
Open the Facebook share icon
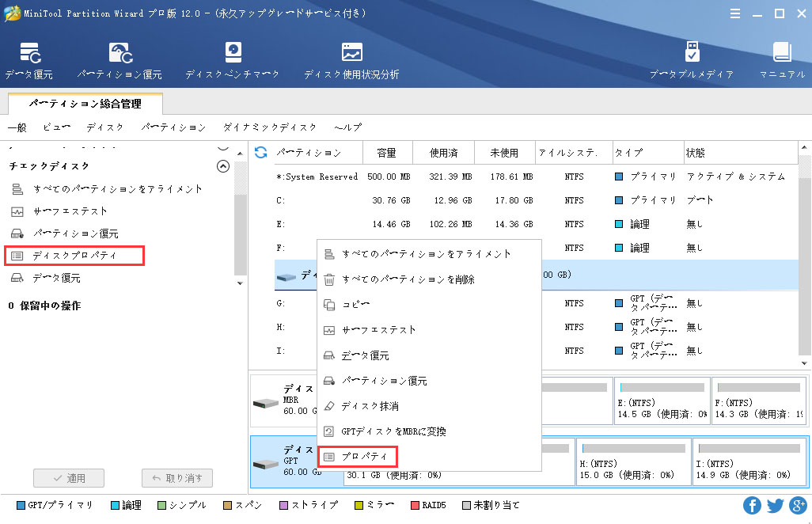pos(753,506)
